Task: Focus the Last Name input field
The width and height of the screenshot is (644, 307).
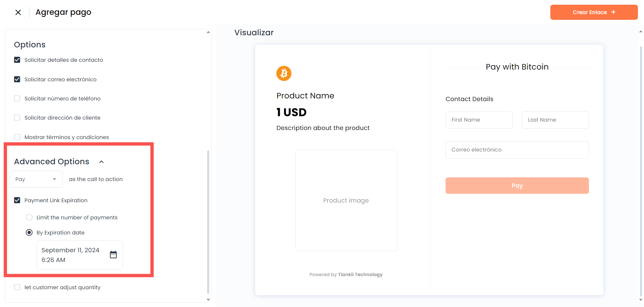Action: pyautogui.click(x=555, y=120)
